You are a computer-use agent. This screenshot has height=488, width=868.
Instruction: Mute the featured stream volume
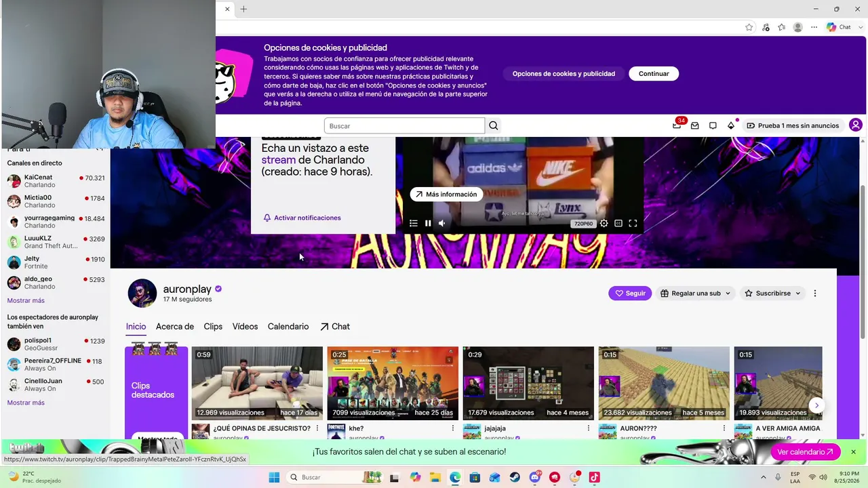point(442,223)
